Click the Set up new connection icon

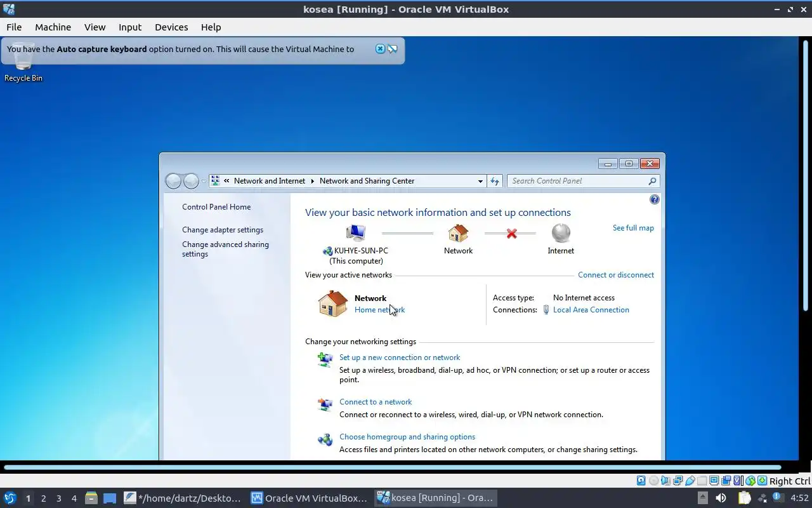[x=325, y=360]
